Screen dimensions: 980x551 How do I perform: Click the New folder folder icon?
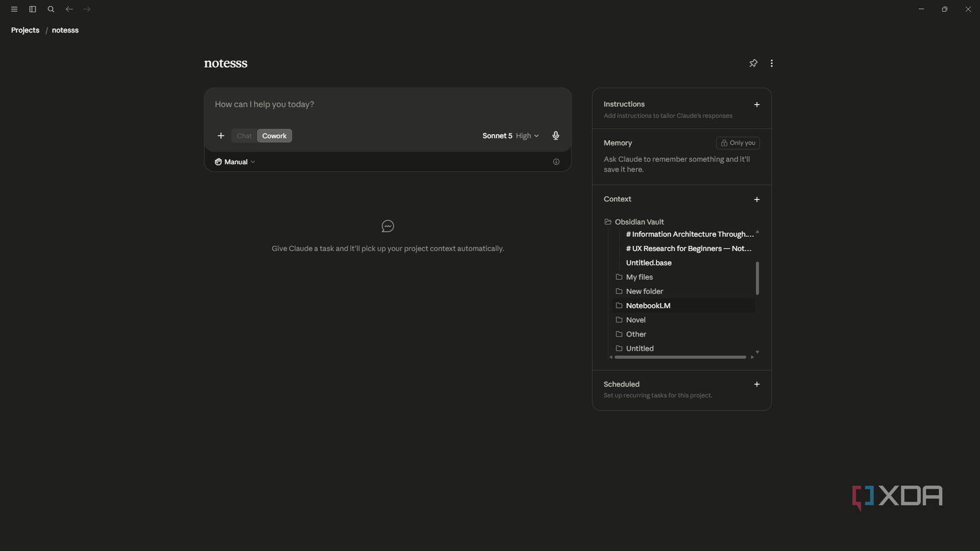[x=619, y=292]
